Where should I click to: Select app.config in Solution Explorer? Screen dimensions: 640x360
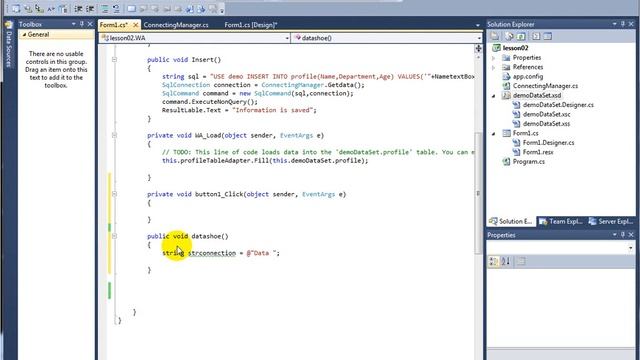[528, 76]
